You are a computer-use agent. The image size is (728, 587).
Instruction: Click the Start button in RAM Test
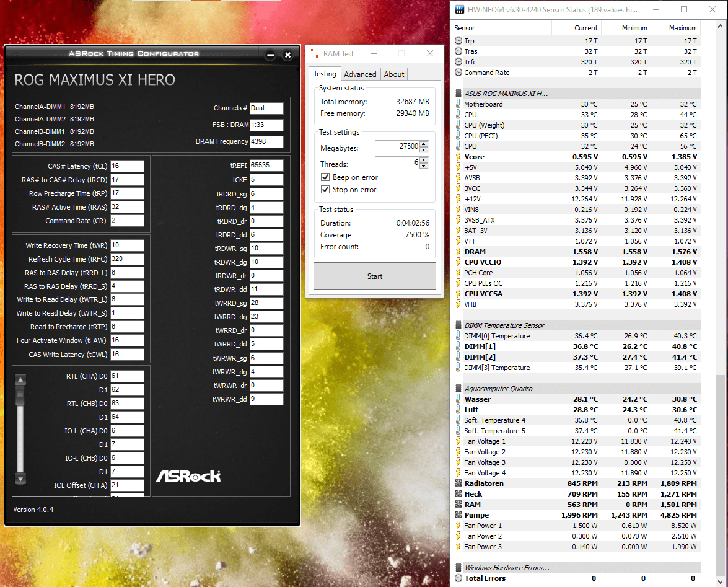coord(375,276)
